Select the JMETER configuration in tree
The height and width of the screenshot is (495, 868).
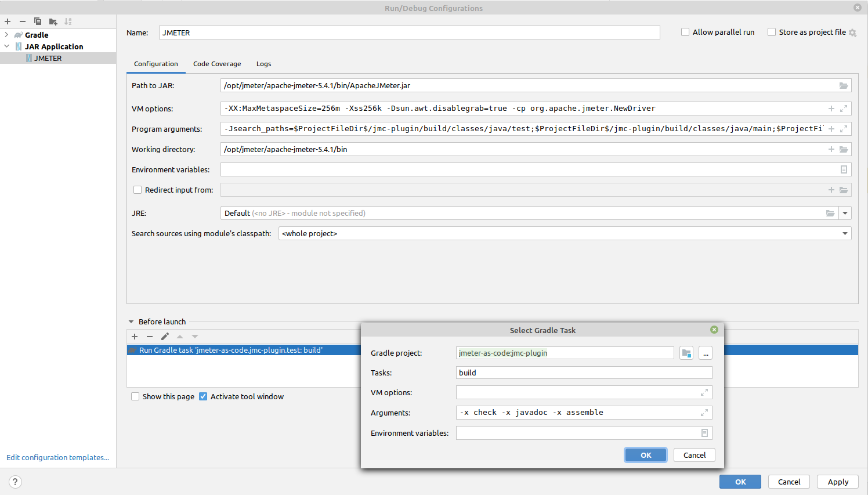point(58,58)
